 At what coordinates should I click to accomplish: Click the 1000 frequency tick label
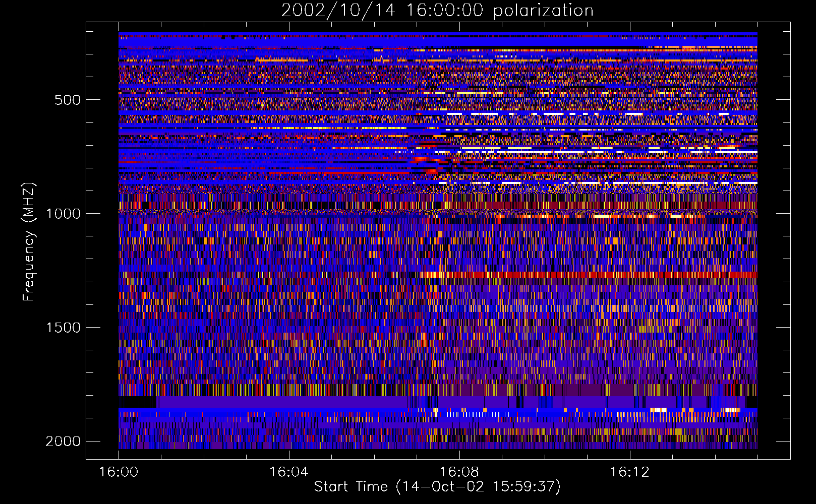[x=63, y=214]
